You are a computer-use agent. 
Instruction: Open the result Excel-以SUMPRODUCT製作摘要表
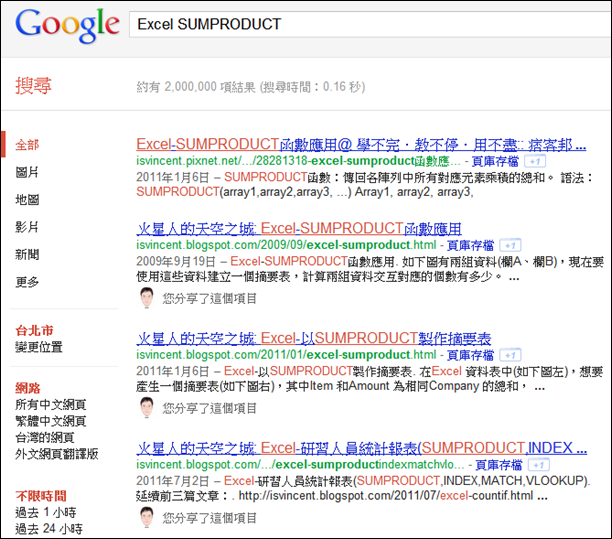click(314, 338)
